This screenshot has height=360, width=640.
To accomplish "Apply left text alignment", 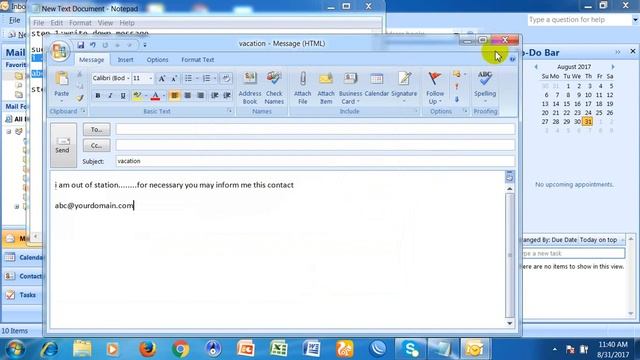I will (174, 96).
